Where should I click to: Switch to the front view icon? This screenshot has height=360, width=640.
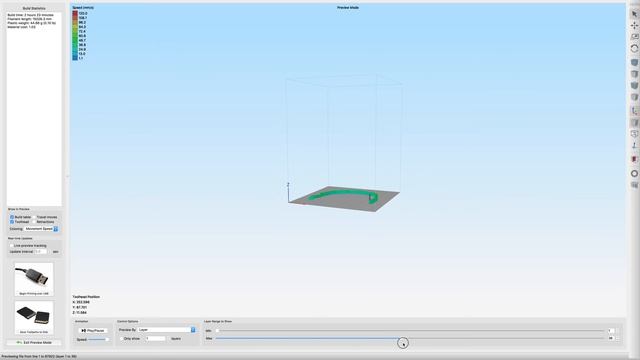coord(634,85)
